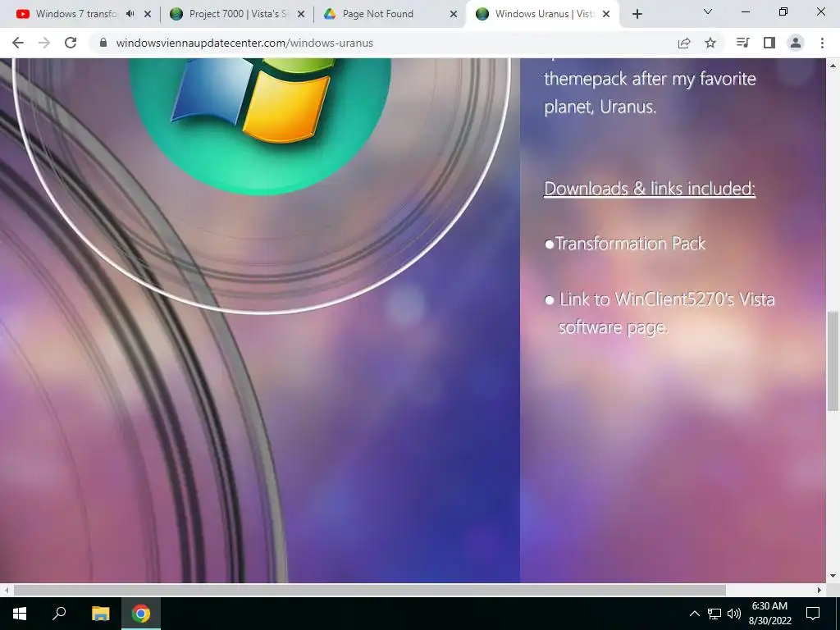Switch to the Project 7000 tab
Screen dimensions: 840x630
tap(238, 14)
